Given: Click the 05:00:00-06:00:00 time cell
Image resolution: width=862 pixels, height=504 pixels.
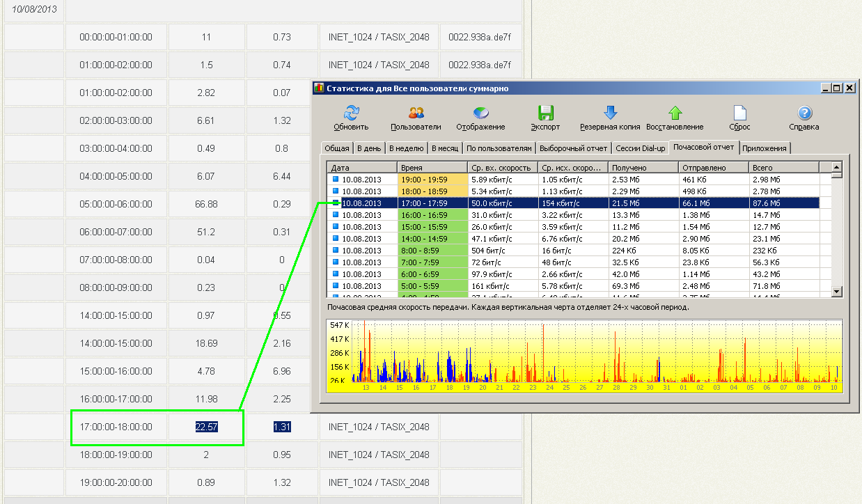Looking at the screenshot, I should [116, 204].
